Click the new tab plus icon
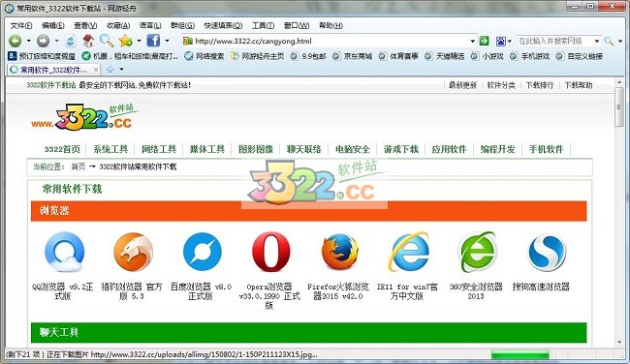This screenshot has width=630, height=364. click(x=110, y=70)
